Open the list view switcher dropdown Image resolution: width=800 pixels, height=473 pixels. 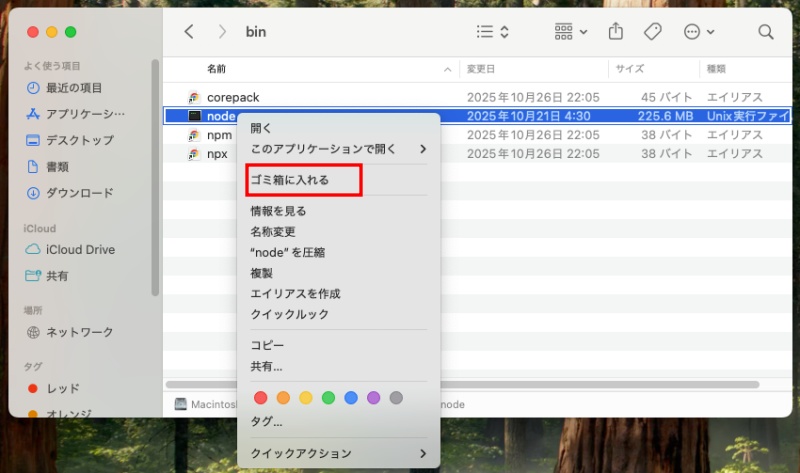pos(493,32)
